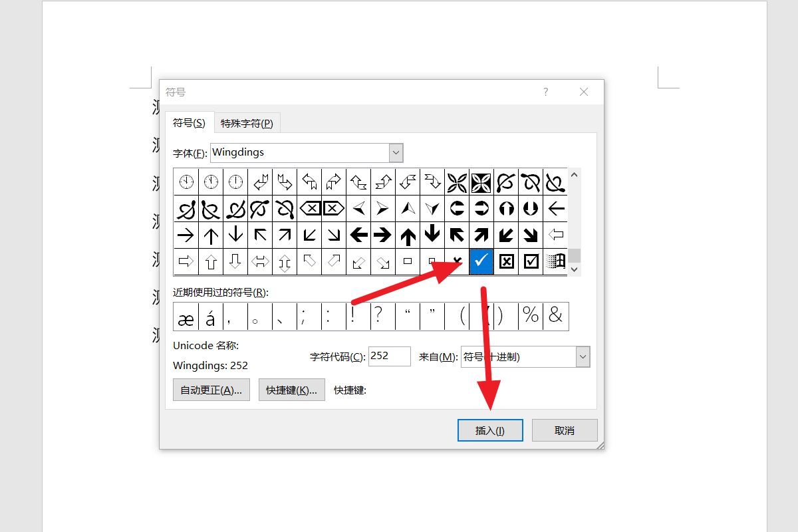
Task: Select the ampersand in recently used symbols
Action: tap(555, 316)
